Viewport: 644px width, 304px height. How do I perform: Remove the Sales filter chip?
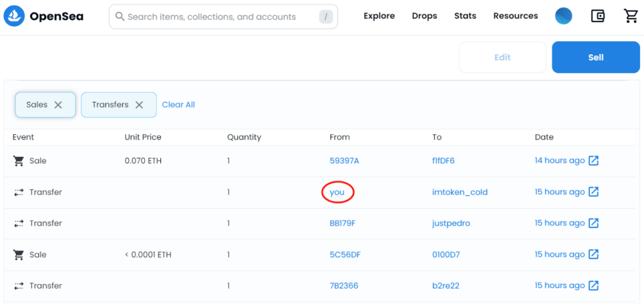[x=58, y=105]
